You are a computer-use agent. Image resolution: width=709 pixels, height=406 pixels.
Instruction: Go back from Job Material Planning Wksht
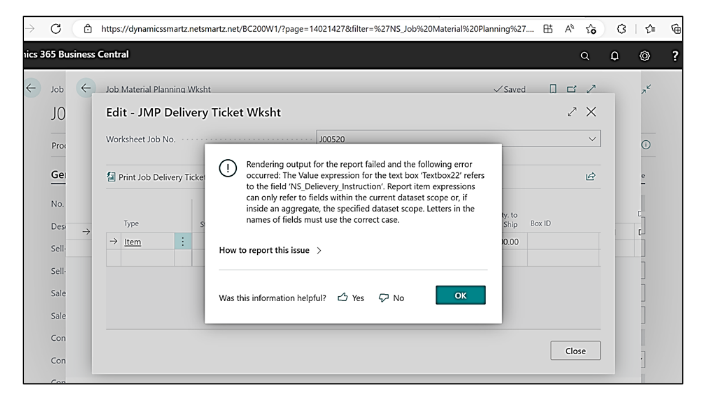(87, 90)
